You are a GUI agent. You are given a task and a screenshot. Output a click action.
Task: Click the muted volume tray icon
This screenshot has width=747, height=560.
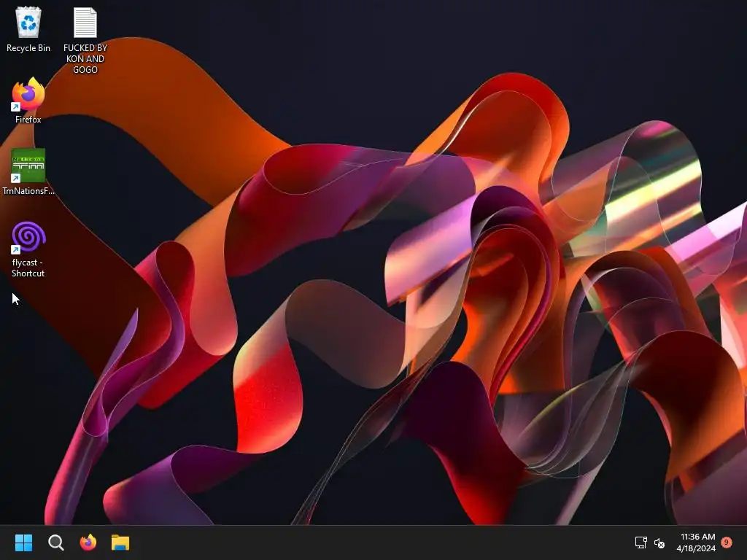pyautogui.click(x=659, y=542)
